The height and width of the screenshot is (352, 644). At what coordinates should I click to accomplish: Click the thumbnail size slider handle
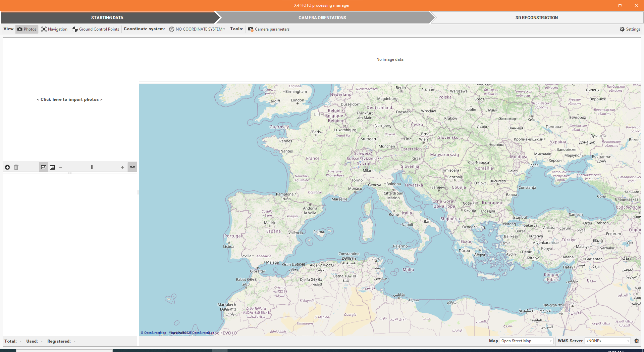(x=92, y=167)
